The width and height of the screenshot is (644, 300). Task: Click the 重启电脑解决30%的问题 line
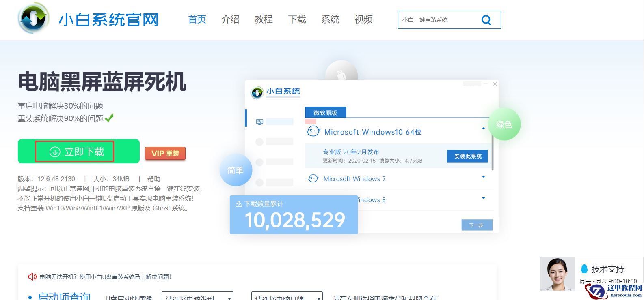pyautogui.click(x=61, y=106)
